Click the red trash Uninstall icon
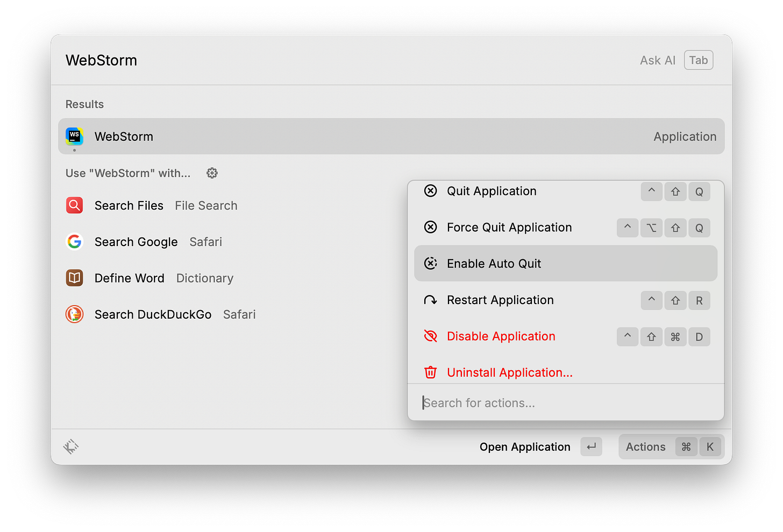This screenshot has height=532, width=783. tap(430, 372)
